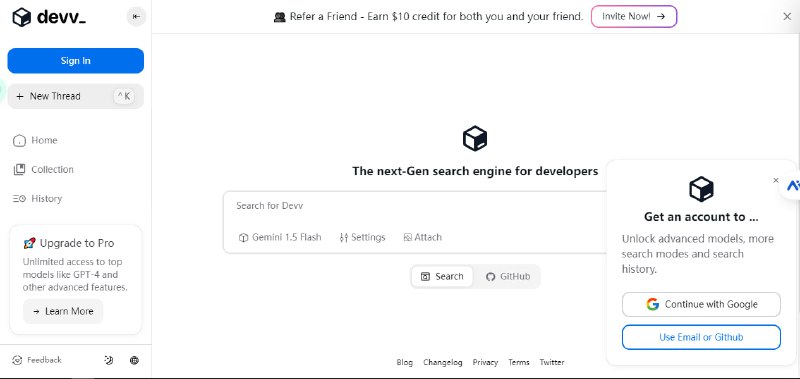Open Feedback from the sidebar footer
Image resolution: width=800 pixels, height=379 pixels.
pyautogui.click(x=37, y=360)
